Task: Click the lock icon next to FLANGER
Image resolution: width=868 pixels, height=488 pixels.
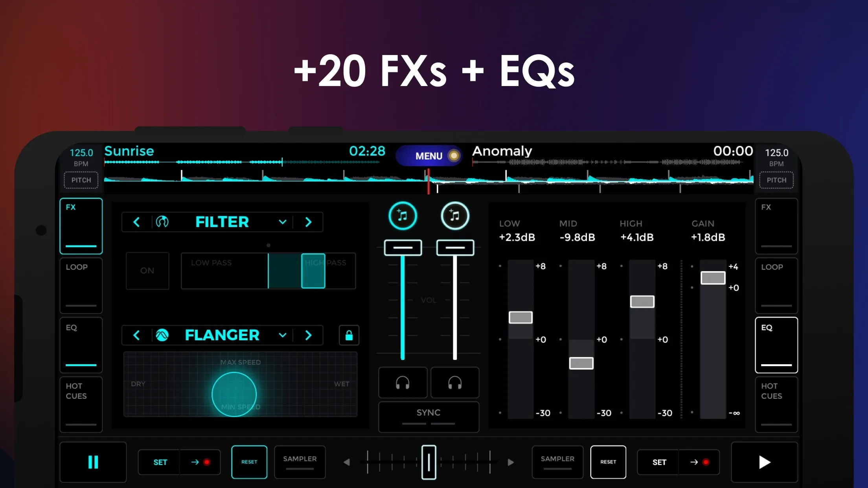Action: [348, 336]
